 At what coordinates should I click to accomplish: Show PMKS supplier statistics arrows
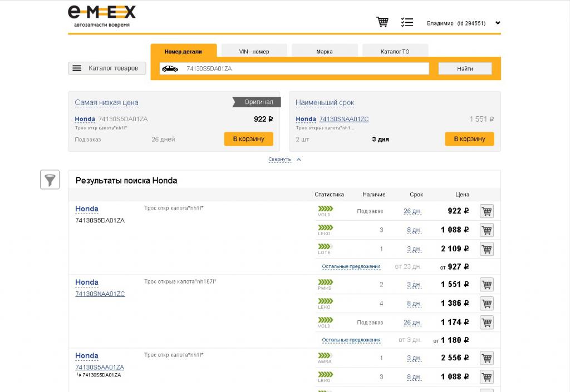pyautogui.click(x=325, y=282)
